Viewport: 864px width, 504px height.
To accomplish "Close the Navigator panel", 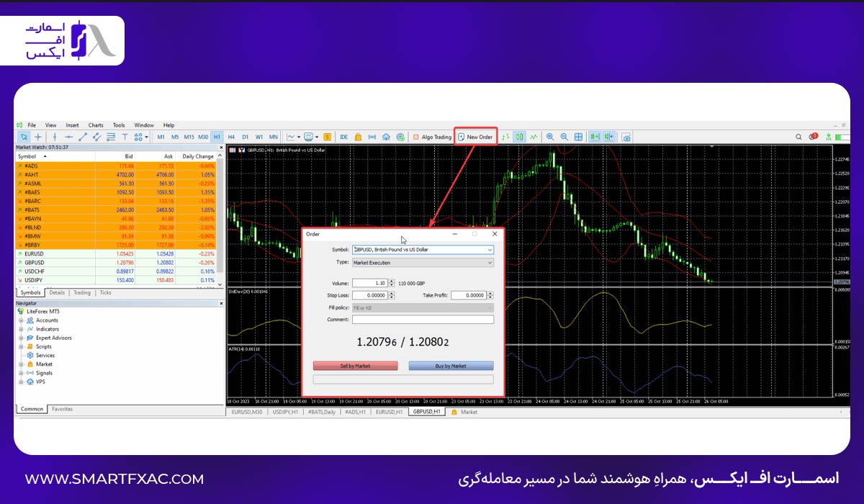I will tap(221, 304).
